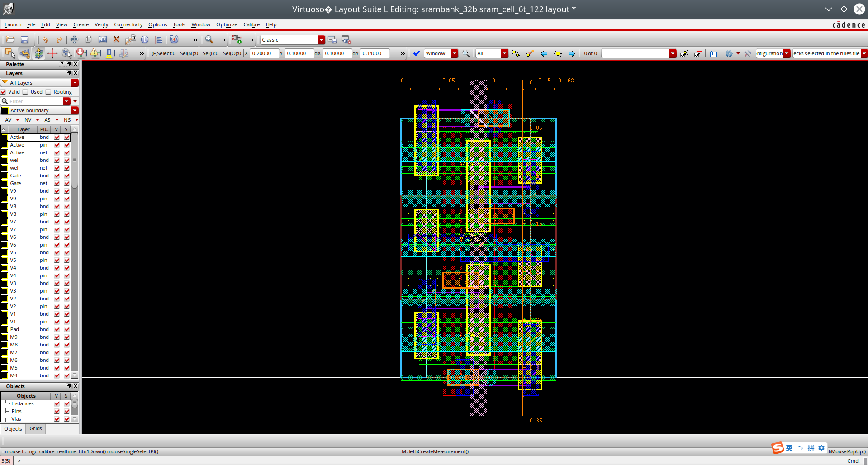Switch to the Grids tab
This screenshot has width=868, height=465.
[x=36, y=429]
